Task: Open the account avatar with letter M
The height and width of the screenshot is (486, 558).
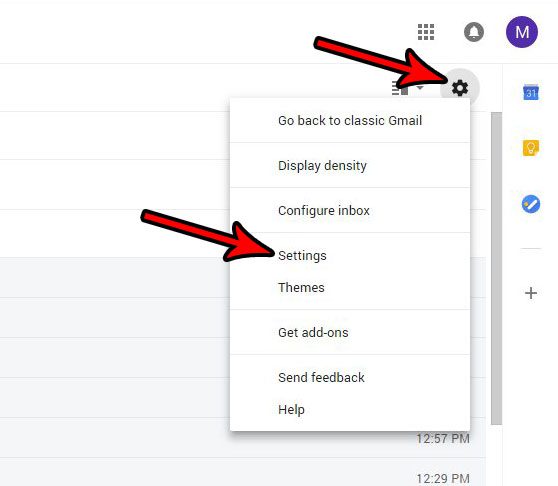Action: (x=522, y=32)
